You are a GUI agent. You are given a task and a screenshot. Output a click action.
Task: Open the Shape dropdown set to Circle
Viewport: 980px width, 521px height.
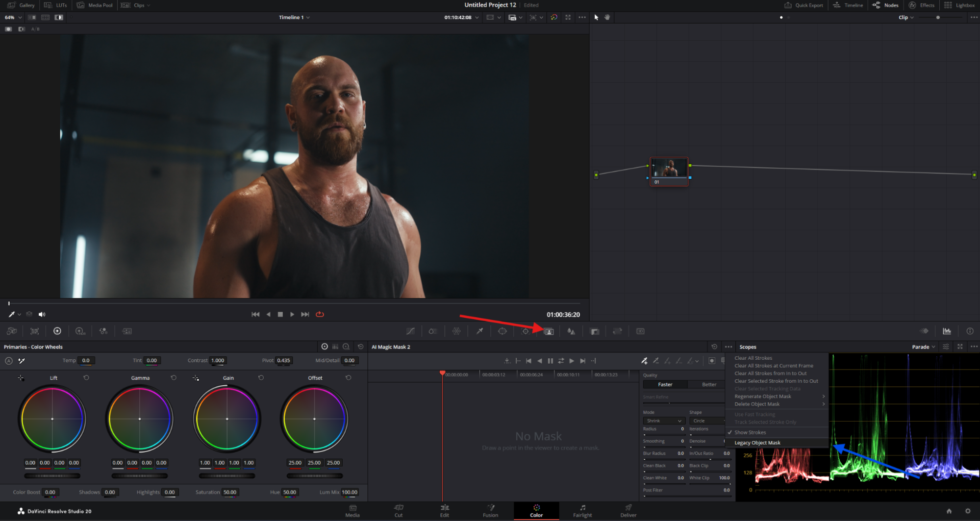[x=706, y=421]
